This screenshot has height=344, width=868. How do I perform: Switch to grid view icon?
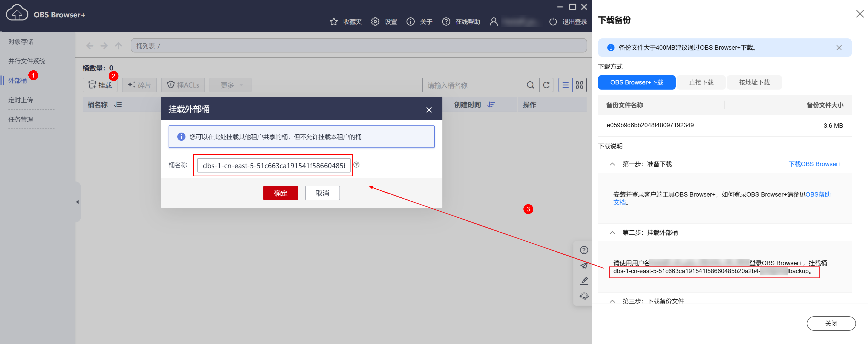point(579,85)
